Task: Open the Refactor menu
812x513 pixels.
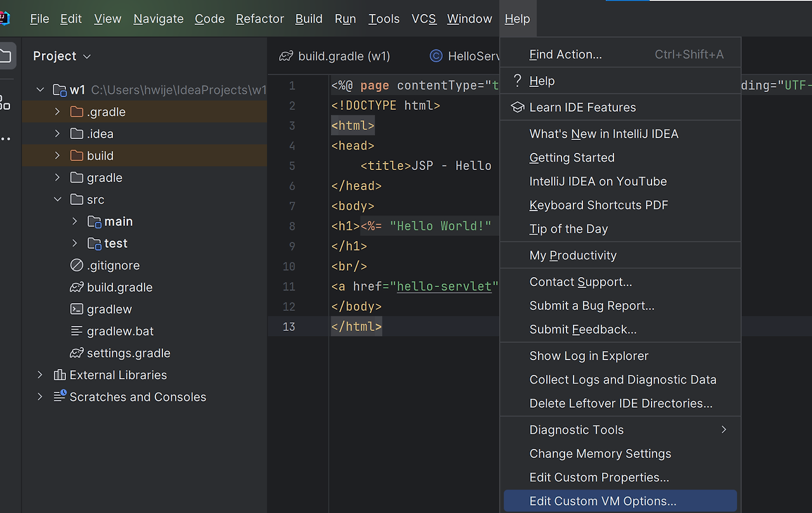Action: (260, 19)
